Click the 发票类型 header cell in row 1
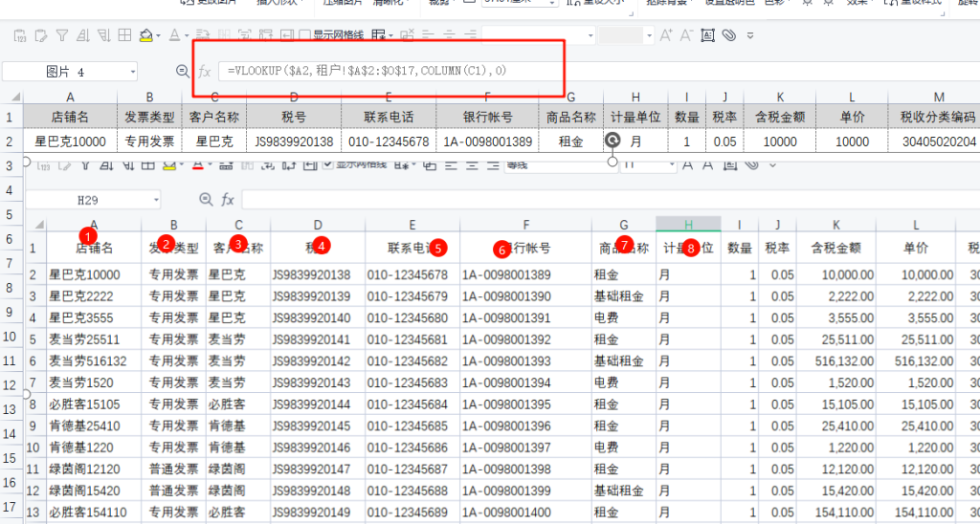980x524 pixels. pyautogui.click(x=149, y=117)
